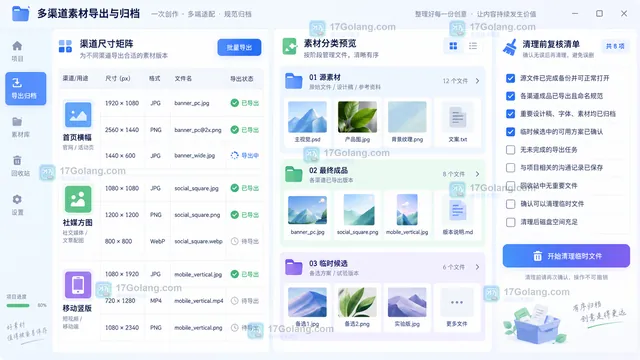Viewport: 640px width, 360px height.
Task: Open the 版本说明.md document icon
Action: coord(457,210)
